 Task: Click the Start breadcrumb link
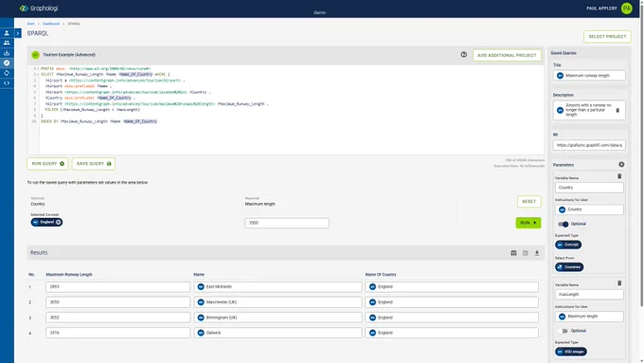tap(31, 24)
